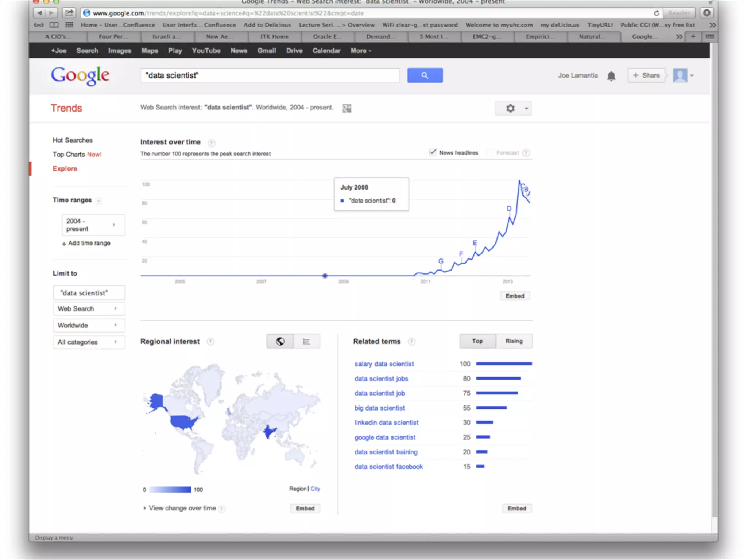The width and height of the screenshot is (747, 560).
Task: Open the Web Search limit dropdown
Action: 89,309
